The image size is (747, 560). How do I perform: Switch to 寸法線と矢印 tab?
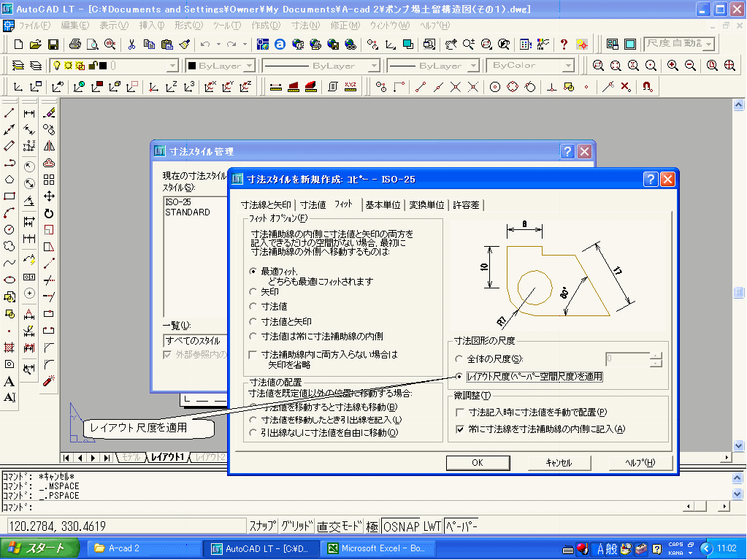[266, 204]
